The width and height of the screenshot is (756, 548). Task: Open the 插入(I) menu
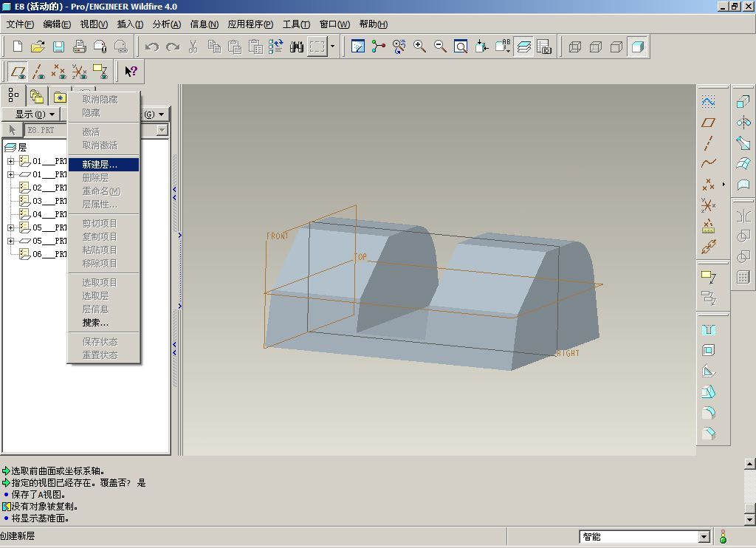pyautogui.click(x=130, y=24)
